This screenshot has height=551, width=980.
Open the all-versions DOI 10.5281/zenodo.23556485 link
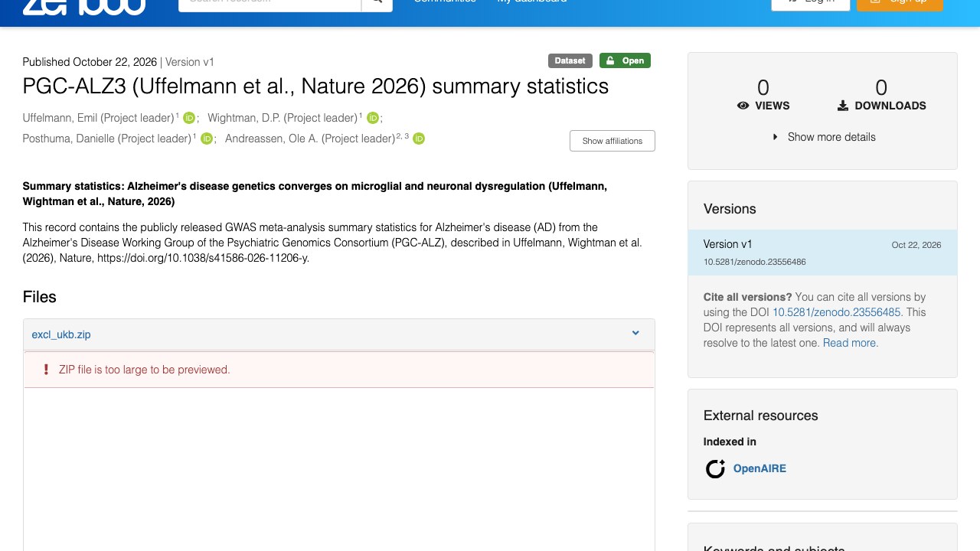(836, 312)
